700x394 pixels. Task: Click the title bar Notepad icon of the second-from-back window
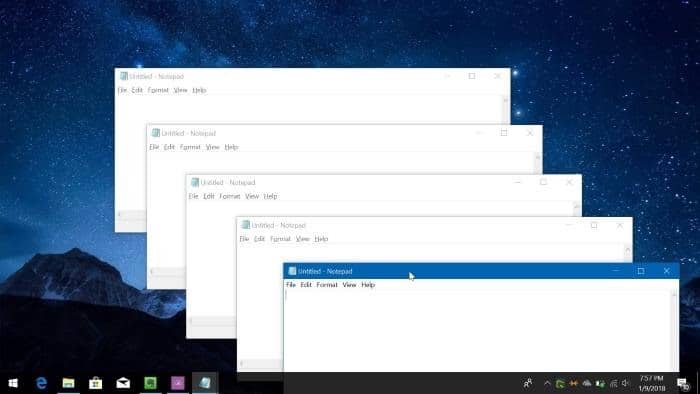click(x=156, y=133)
